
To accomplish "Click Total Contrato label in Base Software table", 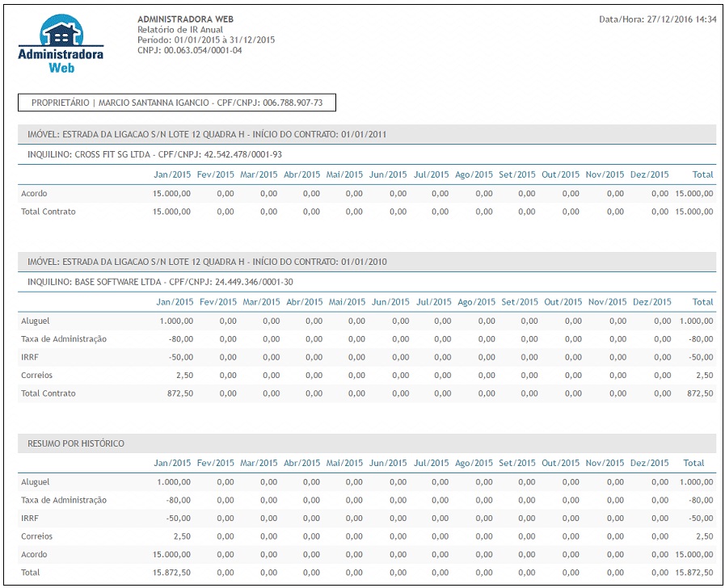I will click(x=48, y=393).
